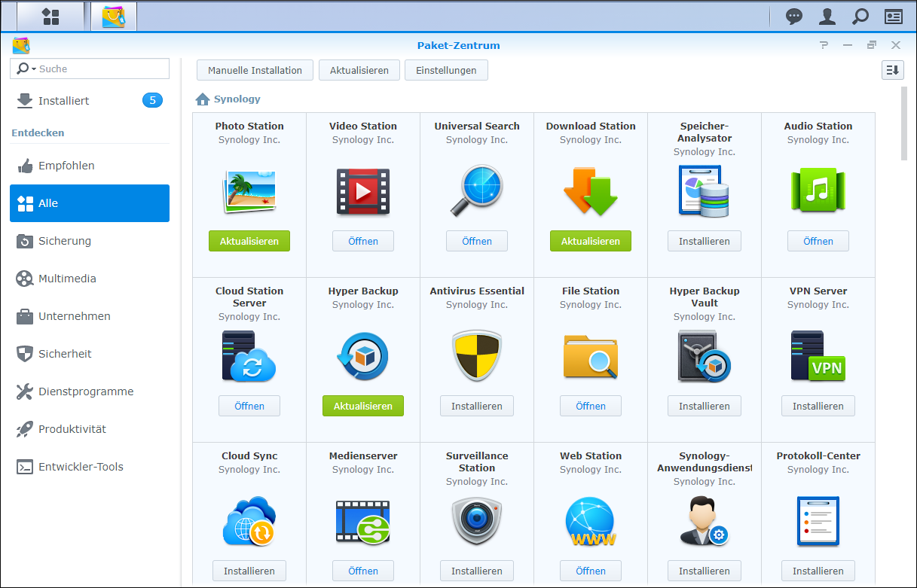Open Web Station with Öffnen button
Viewport: 917px width, 588px height.
[591, 571]
